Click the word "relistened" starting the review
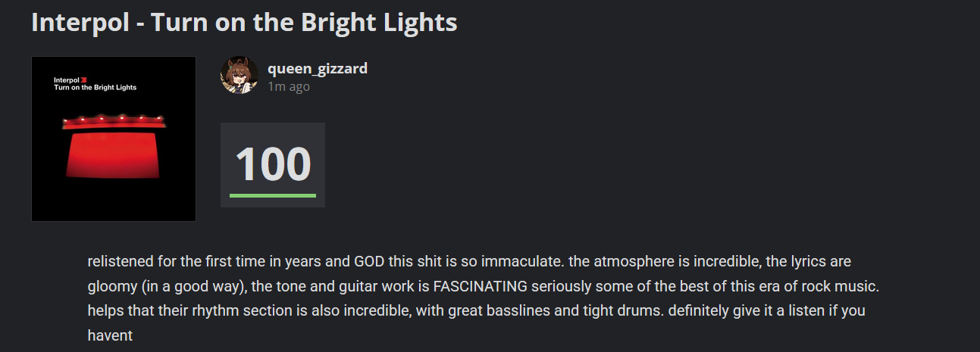 tap(119, 262)
